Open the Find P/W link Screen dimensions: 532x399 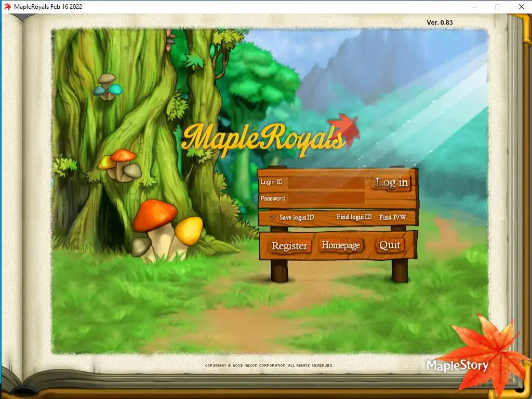pyautogui.click(x=393, y=217)
